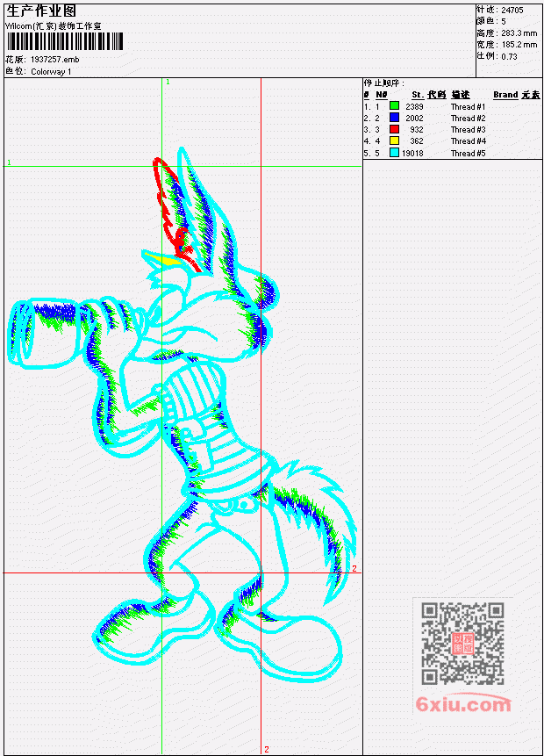Viewport: 544px width, 756px height.
Task: Click the cyan swatch for Thread #5
Action: tap(394, 153)
